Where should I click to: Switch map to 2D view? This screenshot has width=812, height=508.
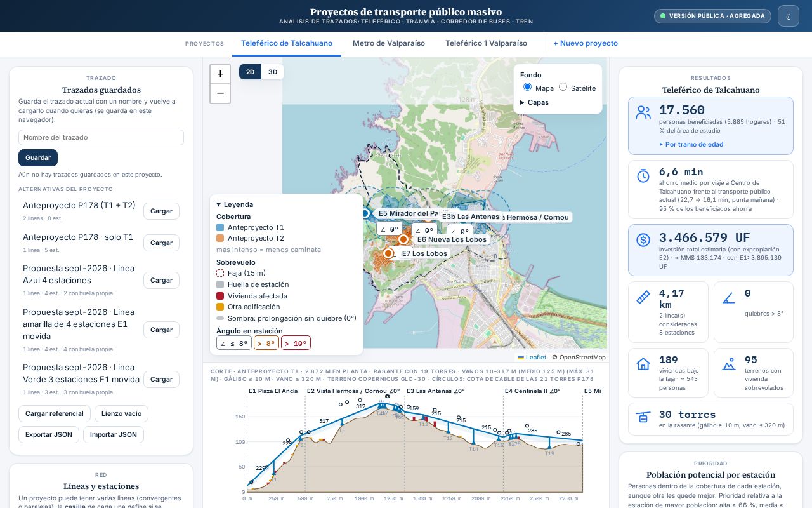point(251,72)
